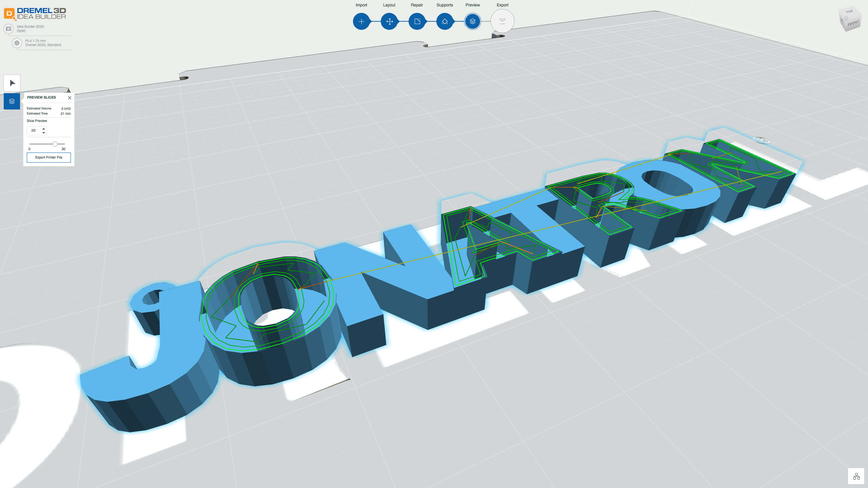
Task: Open the Layout move-arrows step
Action: [389, 21]
